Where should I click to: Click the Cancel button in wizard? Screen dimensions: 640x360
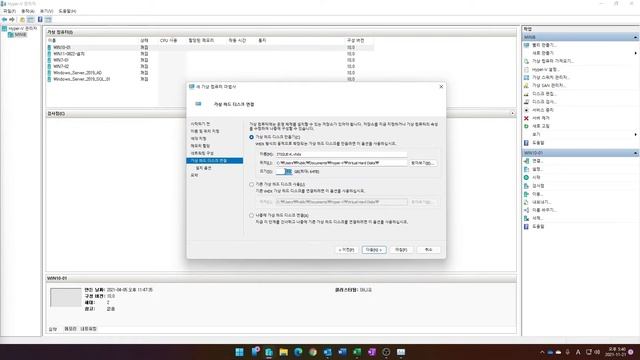pos(428,250)
